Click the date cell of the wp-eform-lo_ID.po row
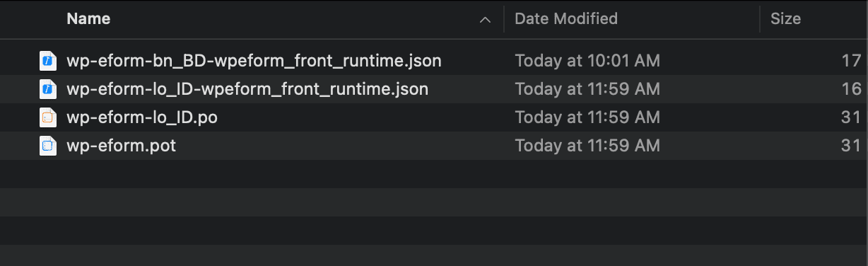Screen dimensions: 868x266 [x=587, y=117]
